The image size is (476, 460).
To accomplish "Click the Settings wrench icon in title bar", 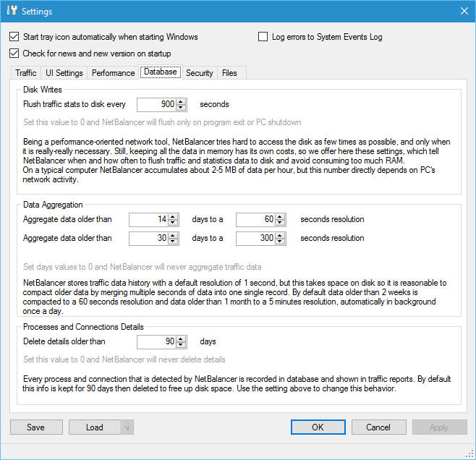I will pos(12,10).
